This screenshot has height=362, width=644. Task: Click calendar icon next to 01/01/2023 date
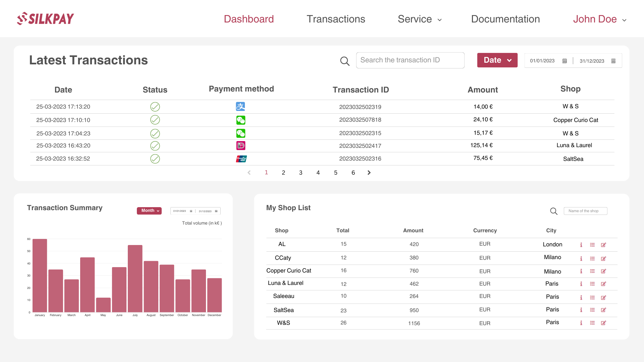click(565, 61)
